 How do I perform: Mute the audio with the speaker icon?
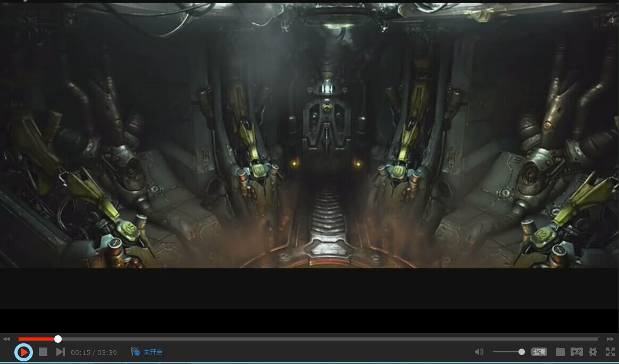point(479,352)
